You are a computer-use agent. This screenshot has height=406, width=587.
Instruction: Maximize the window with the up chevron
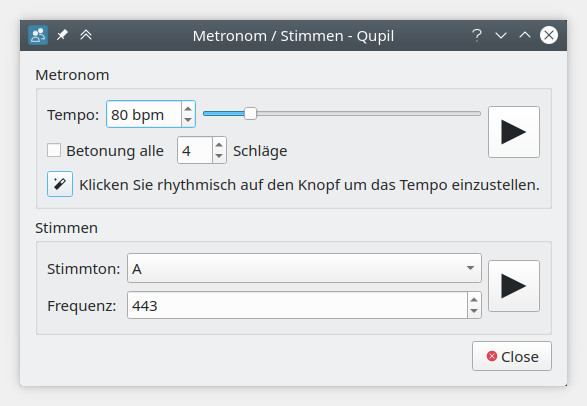pos(525,35)
